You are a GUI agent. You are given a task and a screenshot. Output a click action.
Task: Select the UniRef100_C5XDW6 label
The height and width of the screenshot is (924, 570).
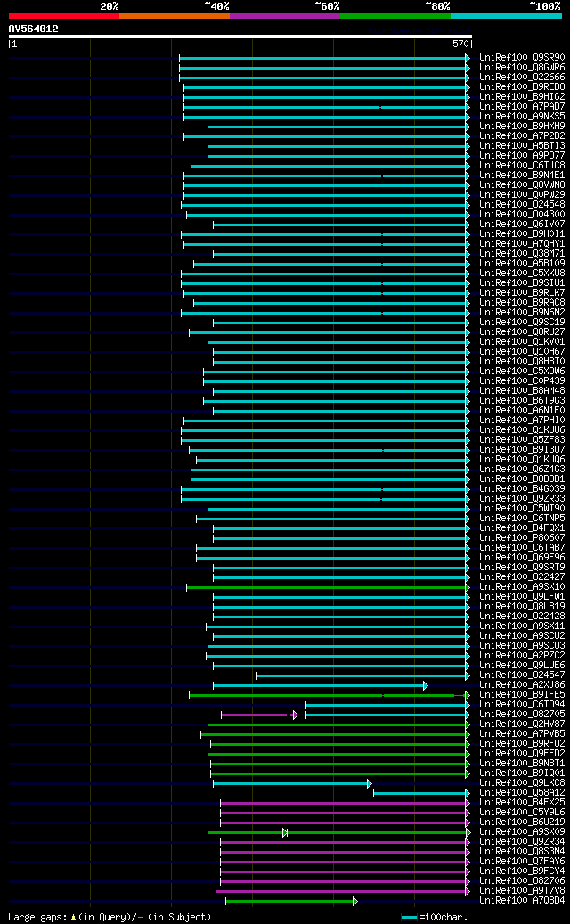522,372
